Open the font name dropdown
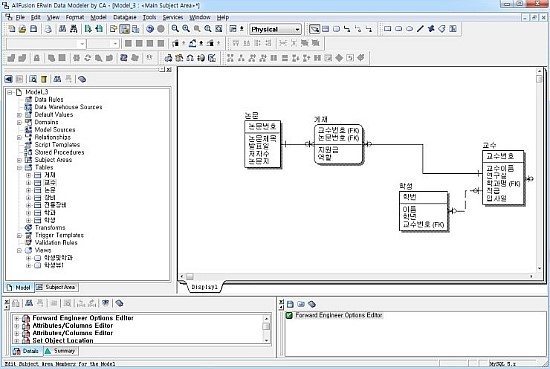 [82, 44]
